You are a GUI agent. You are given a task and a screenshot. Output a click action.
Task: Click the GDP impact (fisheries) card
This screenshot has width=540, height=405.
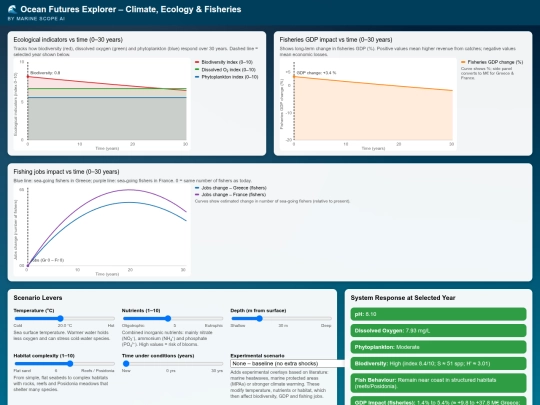click(438, 401)
